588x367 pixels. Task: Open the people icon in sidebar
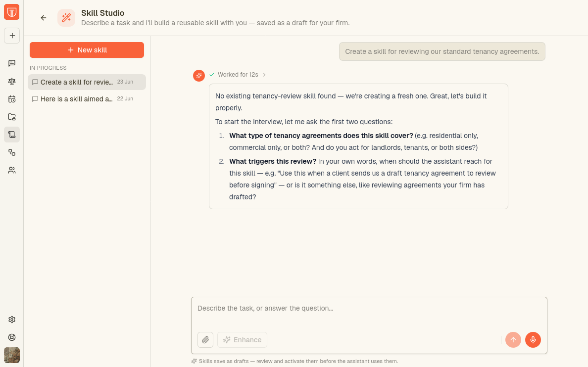pyautogui.click(x=12, y=170)
